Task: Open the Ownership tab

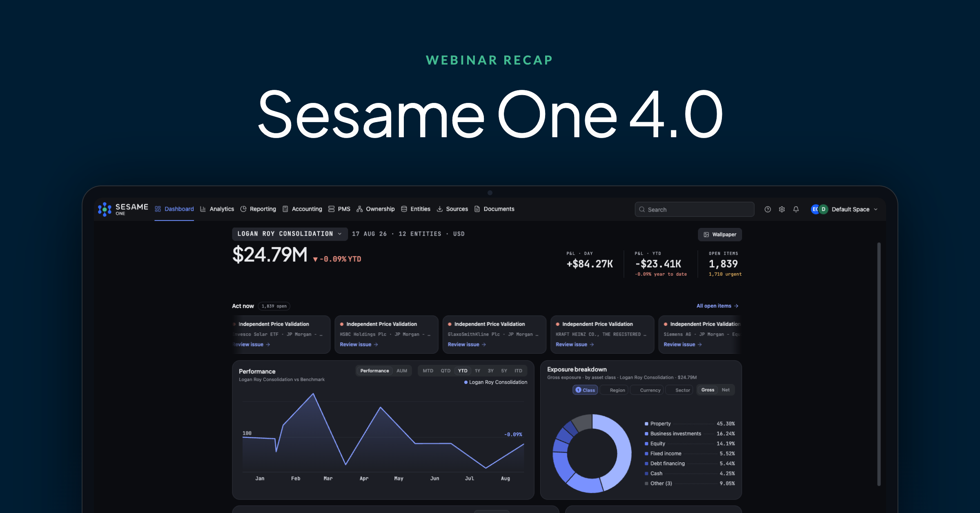Action: (x=376, y=209)
